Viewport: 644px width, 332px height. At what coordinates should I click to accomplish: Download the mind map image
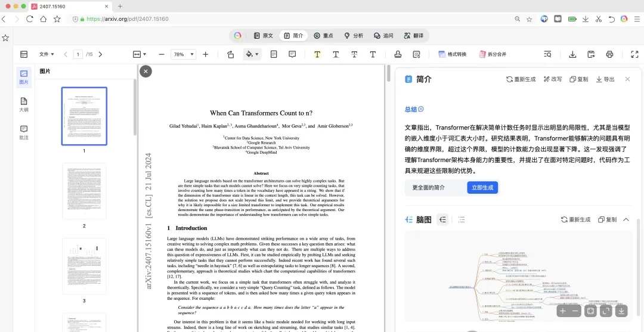621,311
